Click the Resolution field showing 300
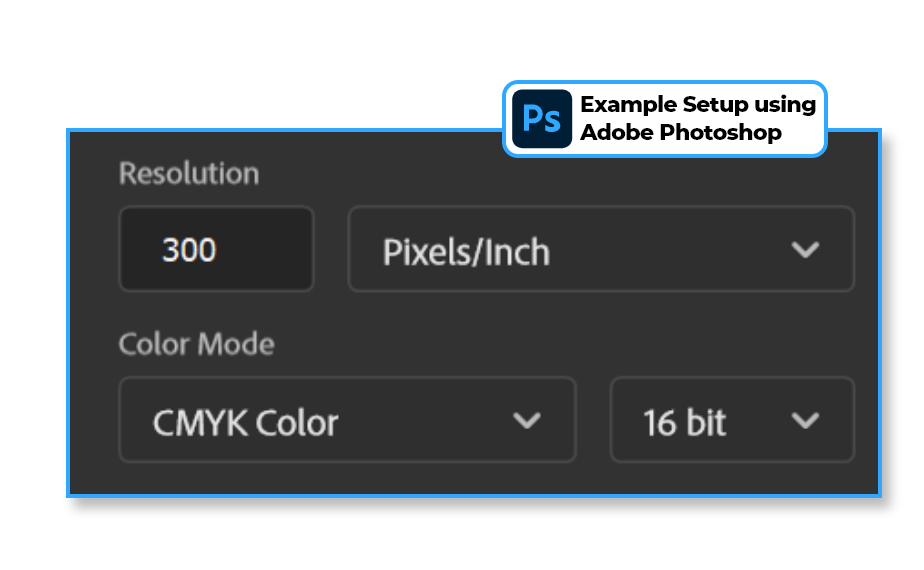The height and width of the screenshot is (570, 924). [x=216, y=250]
